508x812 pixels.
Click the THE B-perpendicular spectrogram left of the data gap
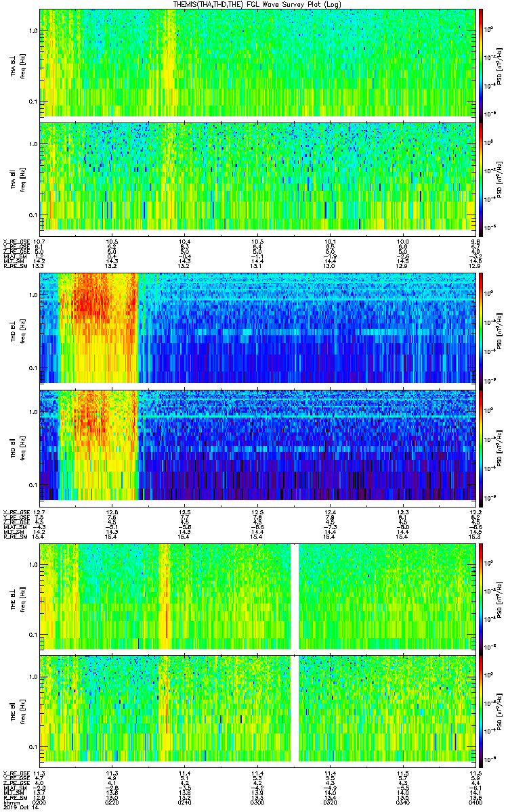click(165, 595)
